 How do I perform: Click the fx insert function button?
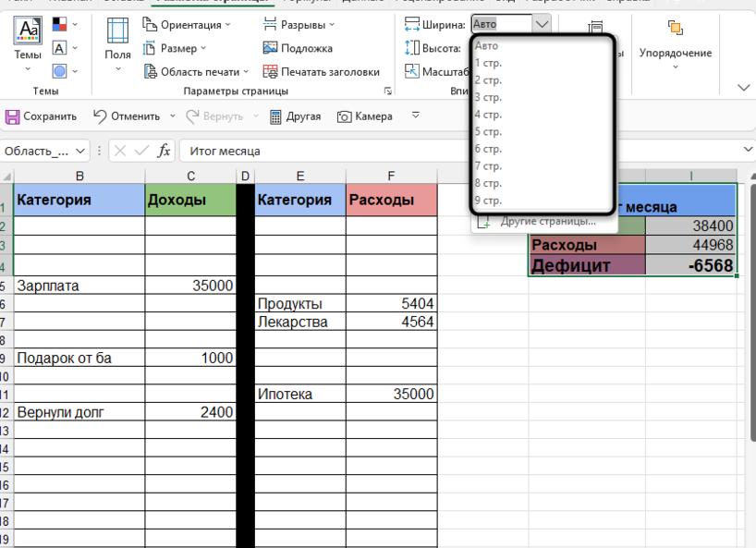165,151
